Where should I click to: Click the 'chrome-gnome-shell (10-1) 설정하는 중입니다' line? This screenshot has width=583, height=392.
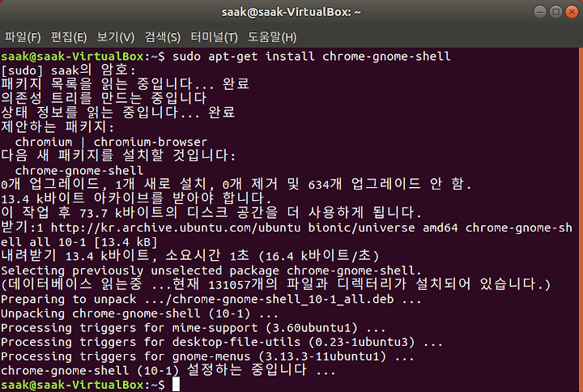[x=168, y=370]
